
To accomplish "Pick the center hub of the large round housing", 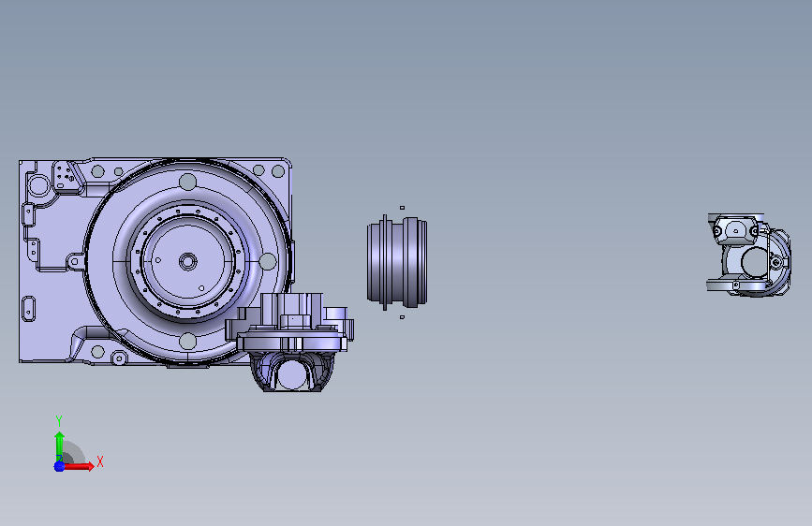I will [x=187, y=261].
